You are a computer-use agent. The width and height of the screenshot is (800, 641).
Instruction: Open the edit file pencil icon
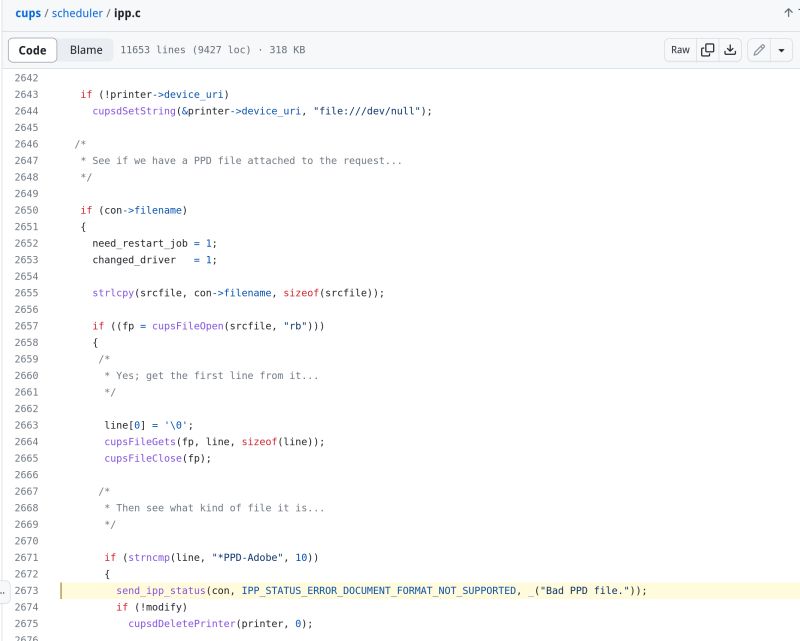[x=757, y=49]
